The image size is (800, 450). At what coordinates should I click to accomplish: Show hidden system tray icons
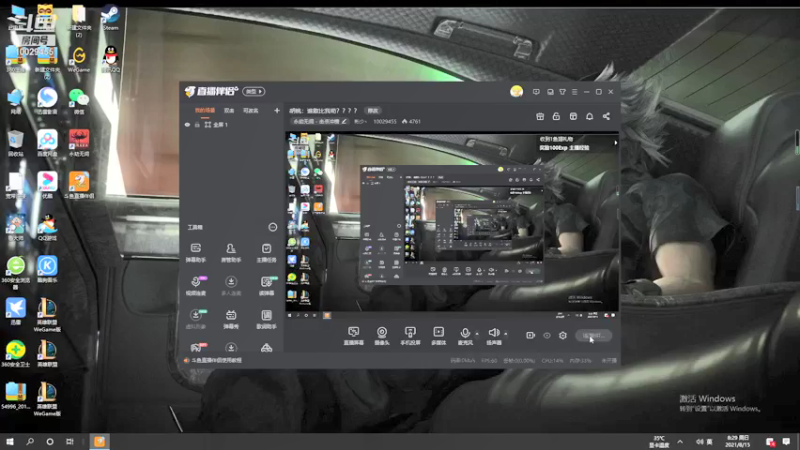click(x=680, y=442)
